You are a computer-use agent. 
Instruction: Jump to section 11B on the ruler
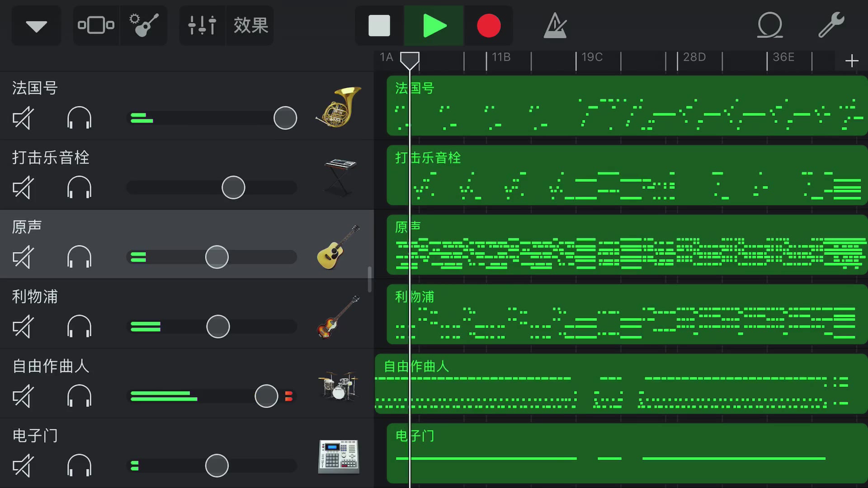coord(501,57)
